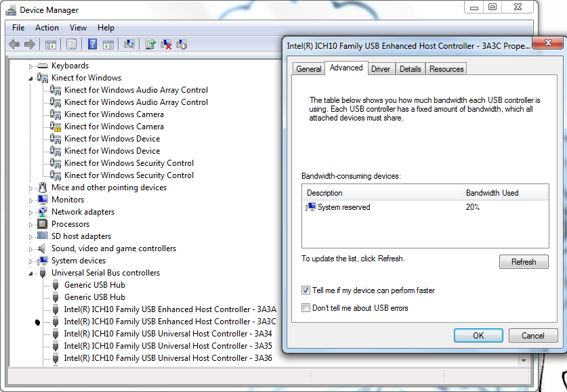
Task: Expand the Monitors node
Action: tap(30, 200)
